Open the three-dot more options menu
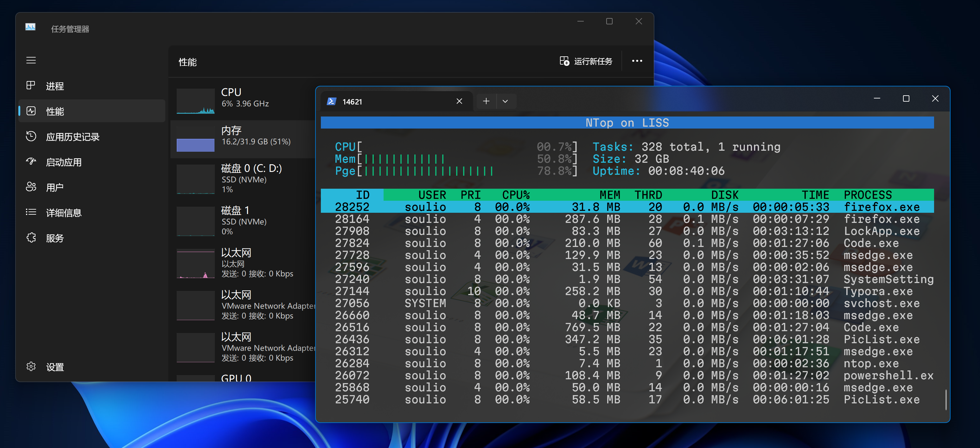The image size is (980, 448). point(637,61)
